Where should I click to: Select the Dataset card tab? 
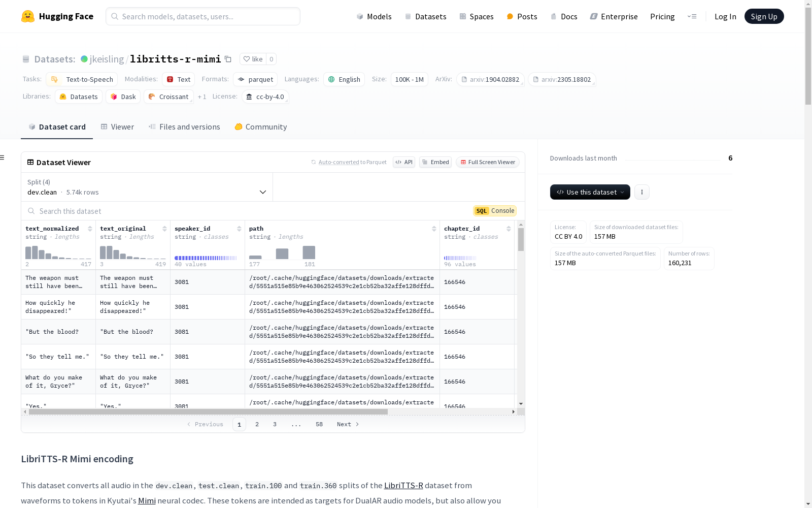point(57,126)
